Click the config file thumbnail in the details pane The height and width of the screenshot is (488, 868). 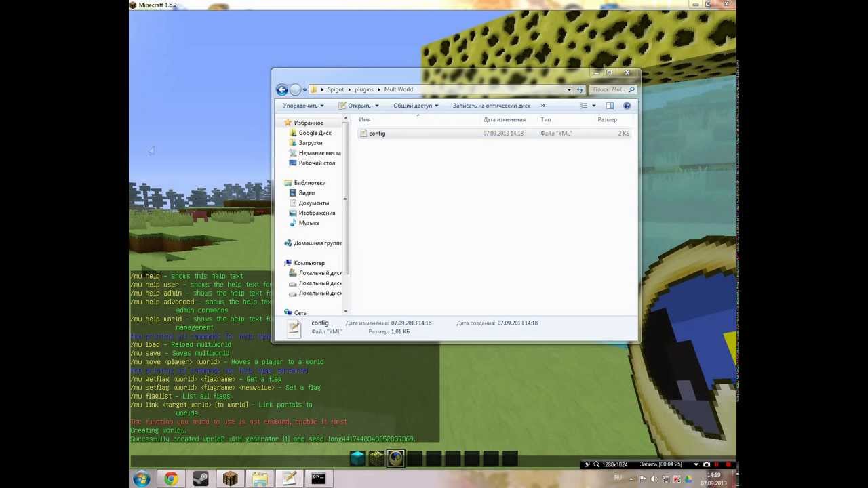(294, 328)
